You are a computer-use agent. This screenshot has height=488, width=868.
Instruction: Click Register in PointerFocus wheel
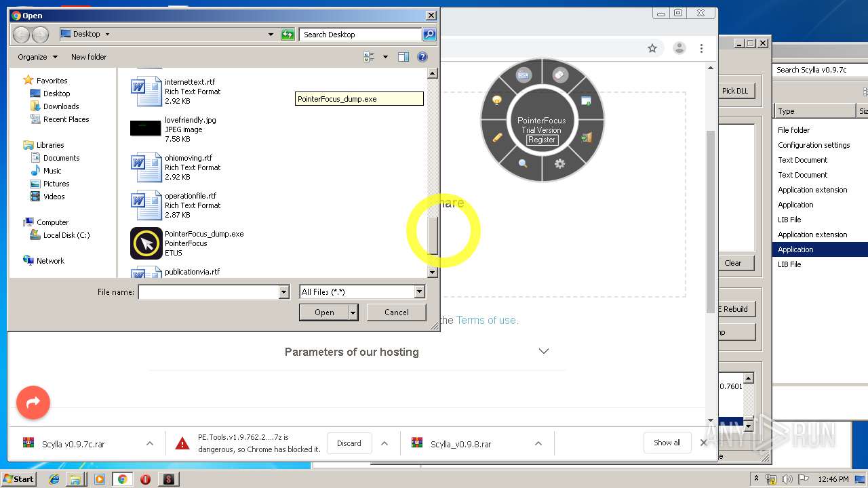point(542,140)
